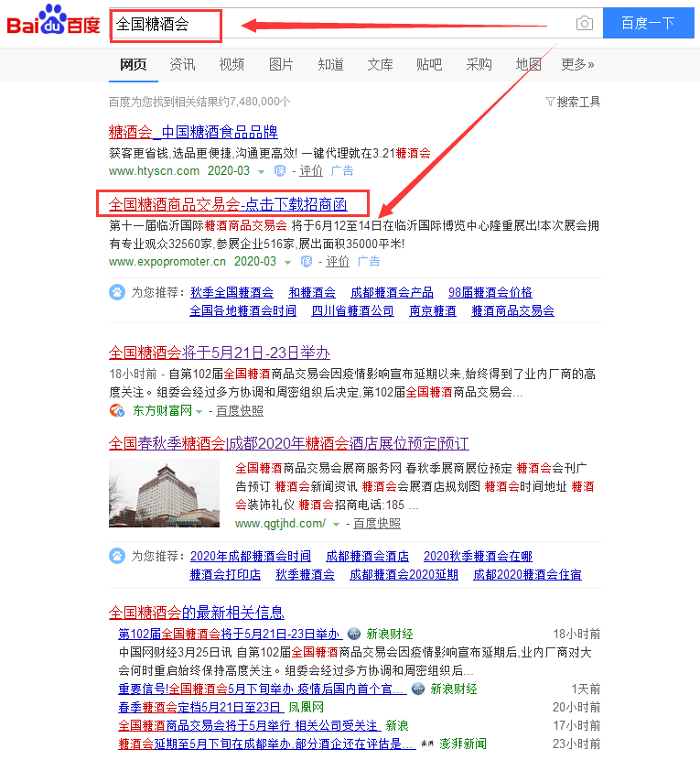The image size is (700, 760).
Task: Switch to the 图片 tab
Action: click(x=281, y=64)
